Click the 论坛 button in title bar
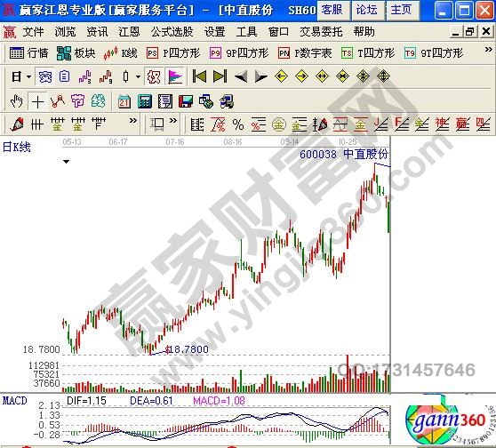Screen dimensions: 496x448 coord(367,10)
